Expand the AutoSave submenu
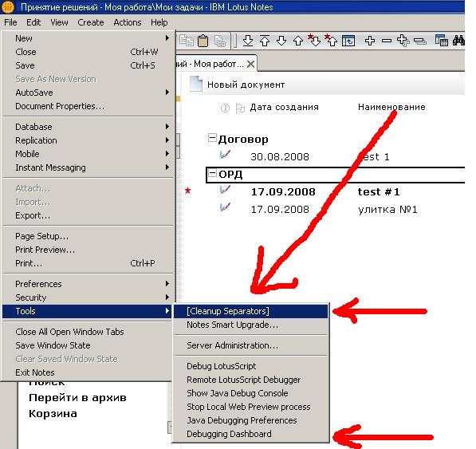Screen dimensions: 476x449 (88, 93)
